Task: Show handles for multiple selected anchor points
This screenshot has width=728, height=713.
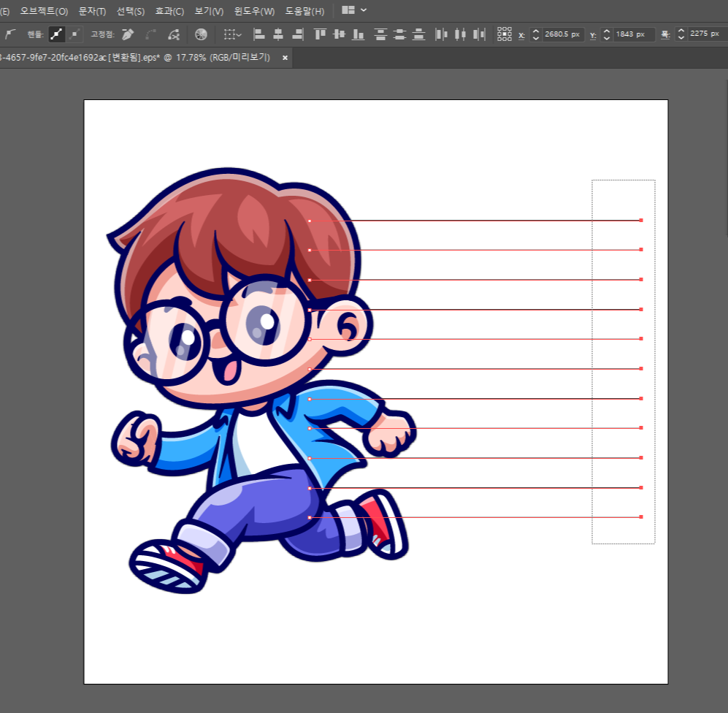Action: pos(57,34)
